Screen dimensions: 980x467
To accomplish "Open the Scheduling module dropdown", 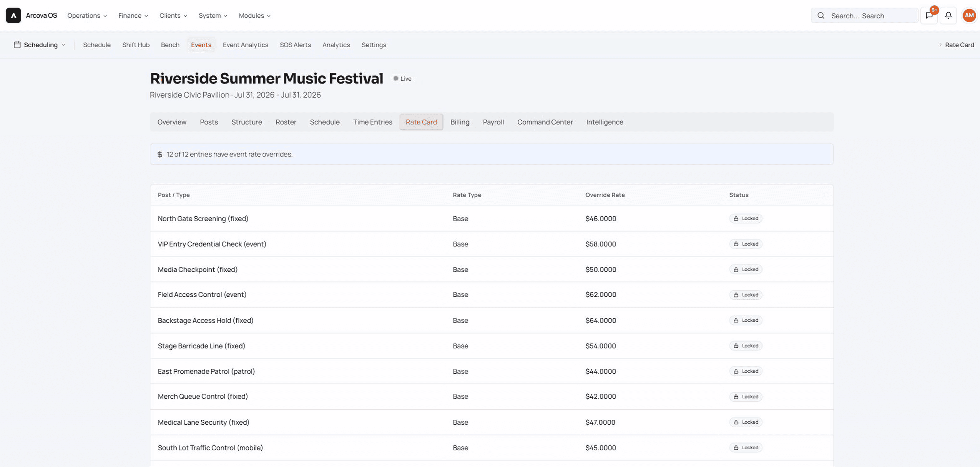I will click(40, 45).
